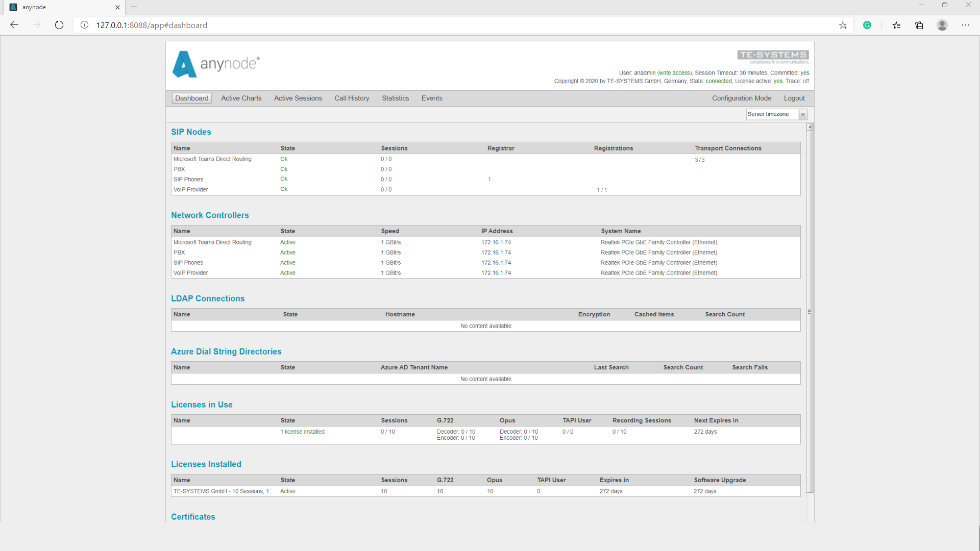Click the TE-SYSTEMS logo
Image resolution: width=980 pixels, height=551 pixels.
click(773, 56)
